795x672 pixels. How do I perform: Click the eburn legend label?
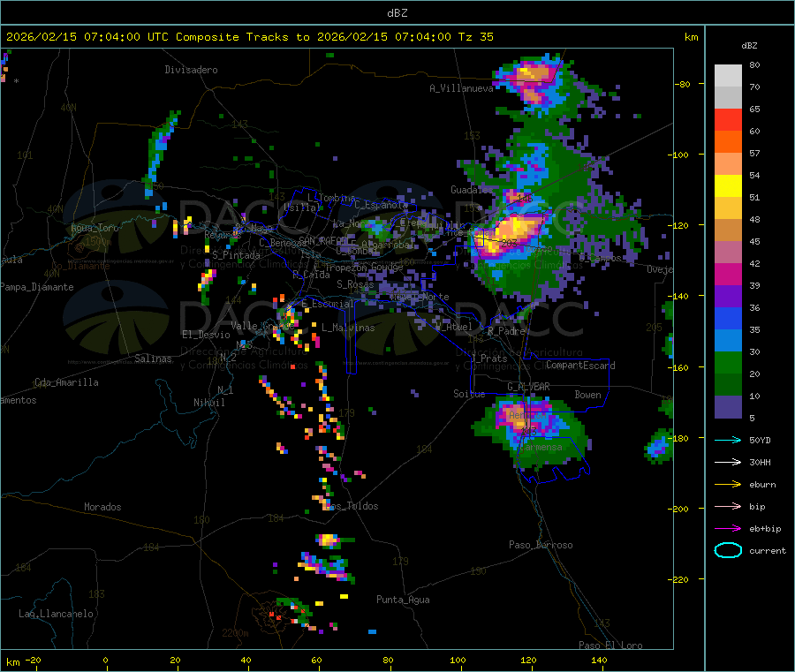pyautogui.click(x=762, y=485)
